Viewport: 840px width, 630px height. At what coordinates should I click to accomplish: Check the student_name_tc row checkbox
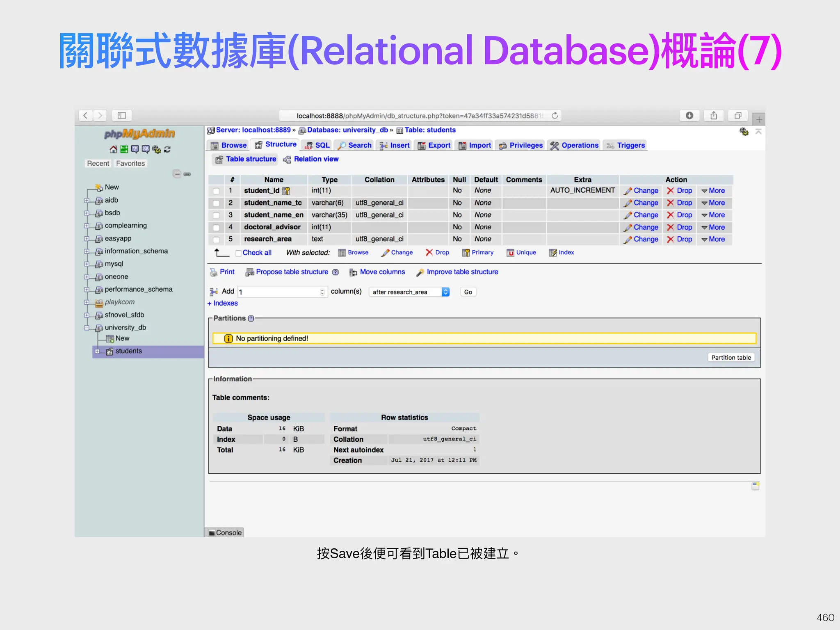pos(216,203)
